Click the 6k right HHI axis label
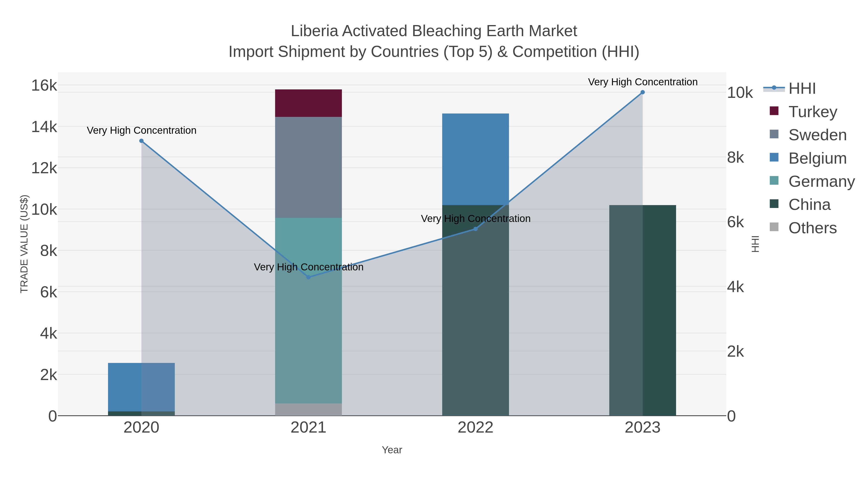This screenshot has width=868, height=488. [x=736, y=222]
